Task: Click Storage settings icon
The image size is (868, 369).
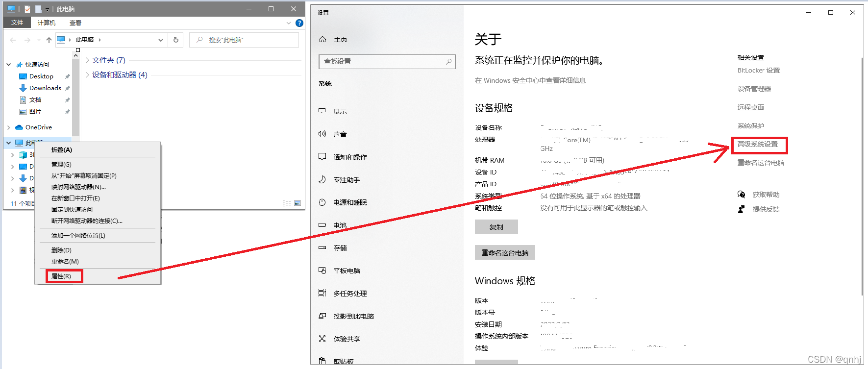Action: pyautogui.click(x=322, y=248)
